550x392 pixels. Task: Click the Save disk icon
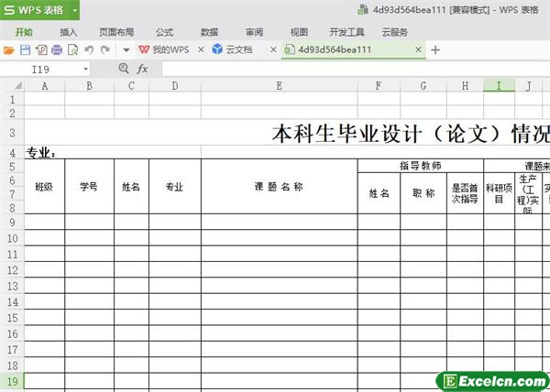25,49
